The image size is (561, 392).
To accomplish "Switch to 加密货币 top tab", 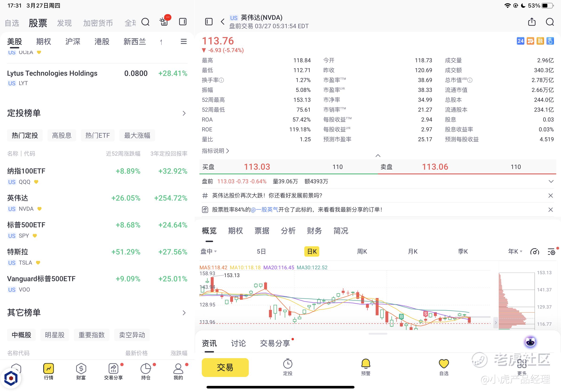I will tap(98, 23).
